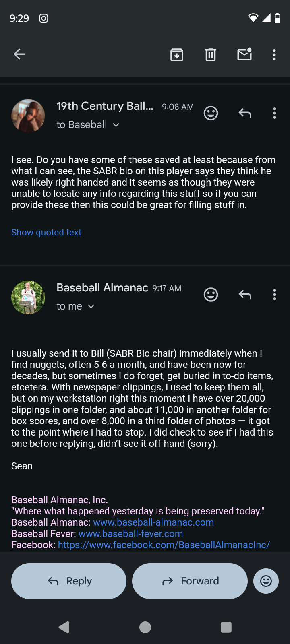
Task: Add emoji reaction to 19th Century message
Action: 211,113
